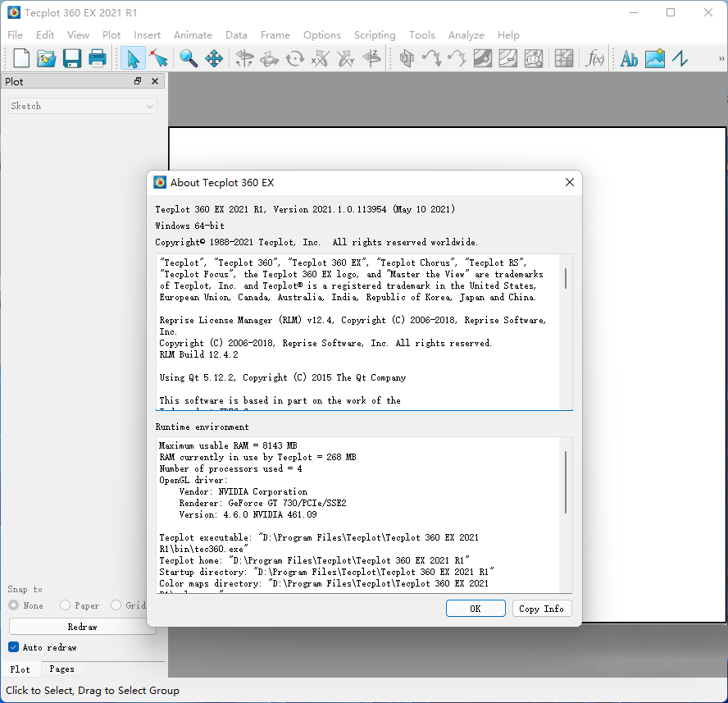Open the Data menu
The width and height of the screenshot is (728, 703).
pos(236,34)
